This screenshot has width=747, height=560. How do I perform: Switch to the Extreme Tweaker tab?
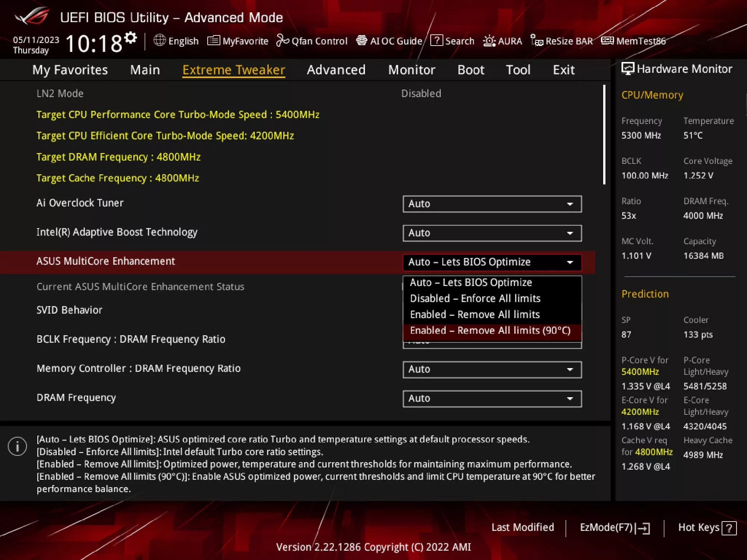(x=234, y=69)
